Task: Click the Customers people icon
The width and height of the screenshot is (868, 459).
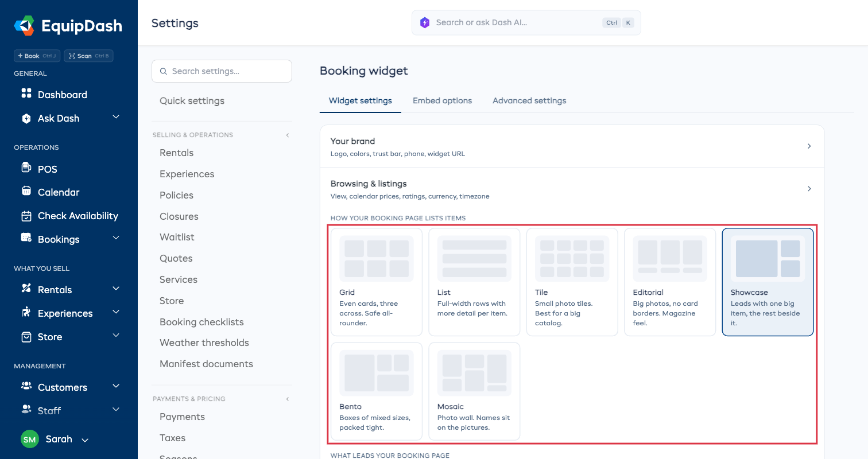Action: click(26, 386)
